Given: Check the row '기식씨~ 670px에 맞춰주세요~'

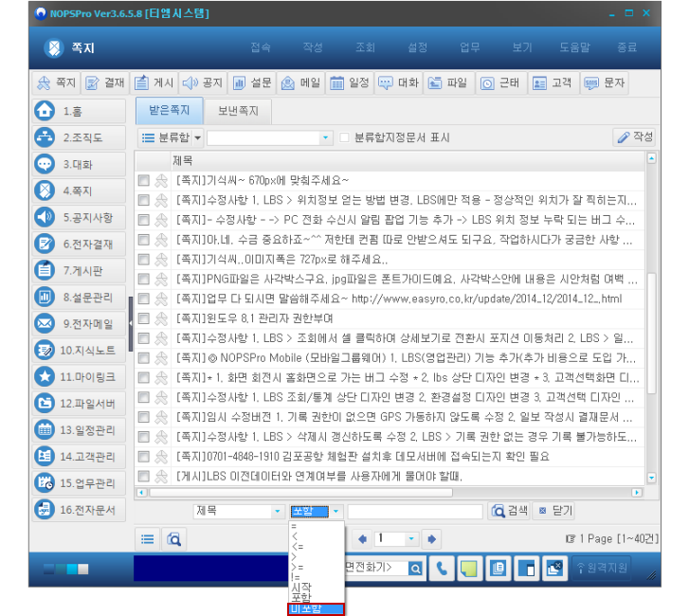Looking at the screenshot, I should coord(144,180).
